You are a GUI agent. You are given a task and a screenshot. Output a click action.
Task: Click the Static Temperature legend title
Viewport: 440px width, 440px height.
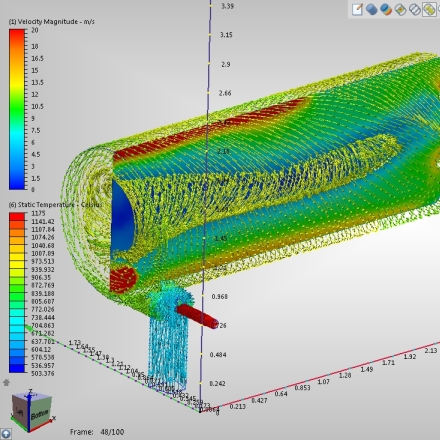pos(55,205)
